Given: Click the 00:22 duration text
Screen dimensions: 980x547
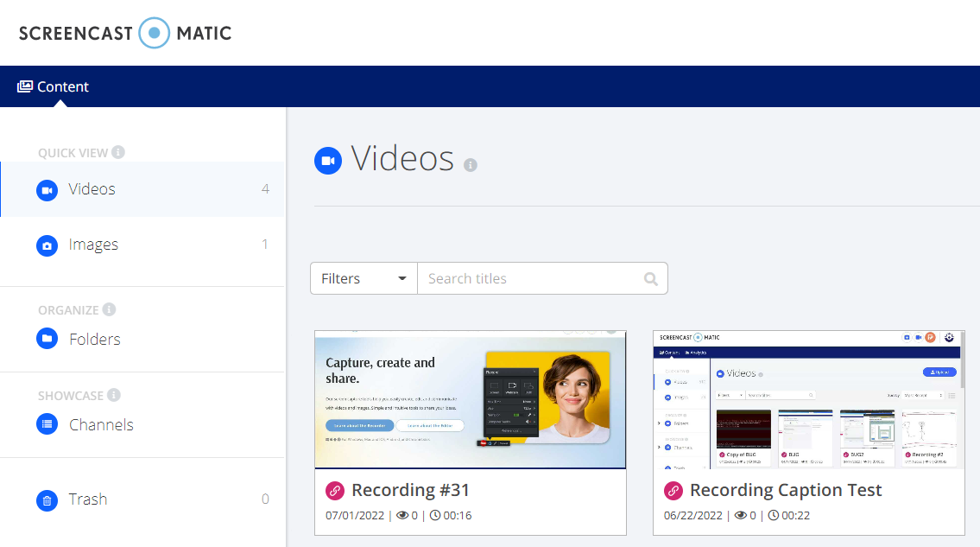Looking at the screenshot, I should (795, 516).
